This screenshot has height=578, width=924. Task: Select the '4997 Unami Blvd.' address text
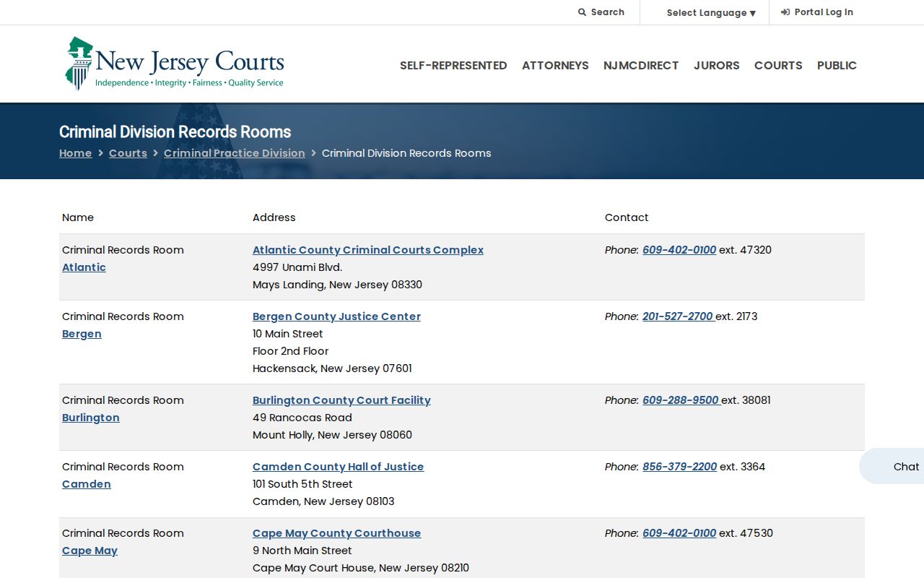point(297,267)
